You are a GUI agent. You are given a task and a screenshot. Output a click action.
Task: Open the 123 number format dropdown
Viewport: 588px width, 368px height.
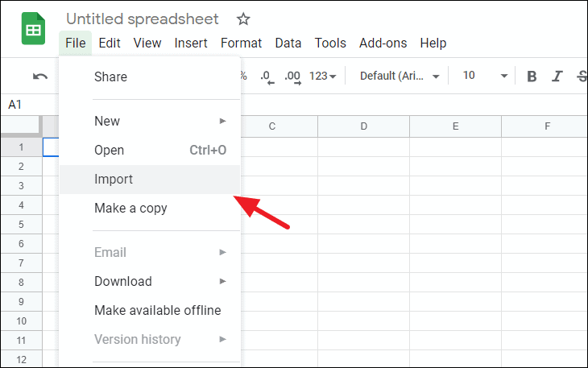point(322,76)
